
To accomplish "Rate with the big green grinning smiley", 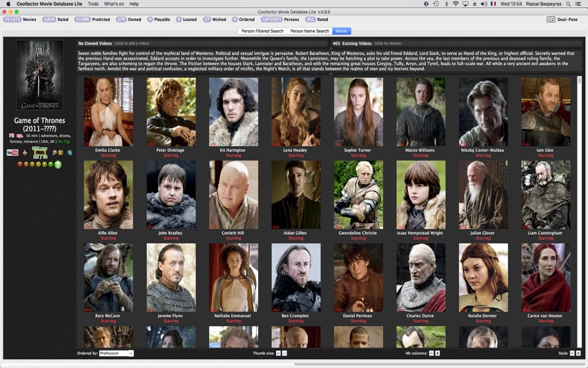I will (x=58, y=164).
